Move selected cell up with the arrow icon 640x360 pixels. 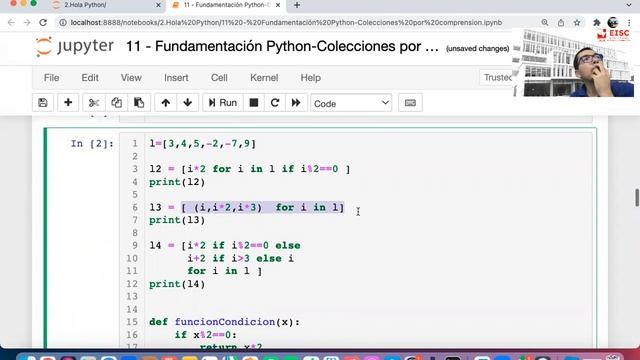tap(165, 103)
